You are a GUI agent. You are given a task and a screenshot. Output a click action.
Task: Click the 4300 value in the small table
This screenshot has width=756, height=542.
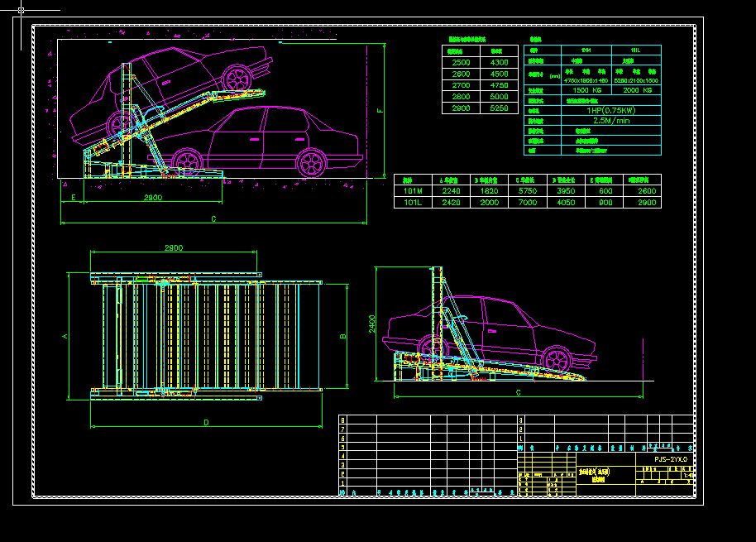click(x=499, y=62)
